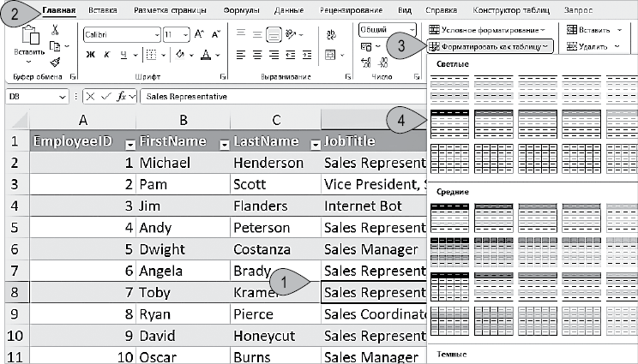Toggle Bold (Ж) formatting
The width and height of the screenshot is (638, 364).
pyautogui.click(x=91, y=54)
